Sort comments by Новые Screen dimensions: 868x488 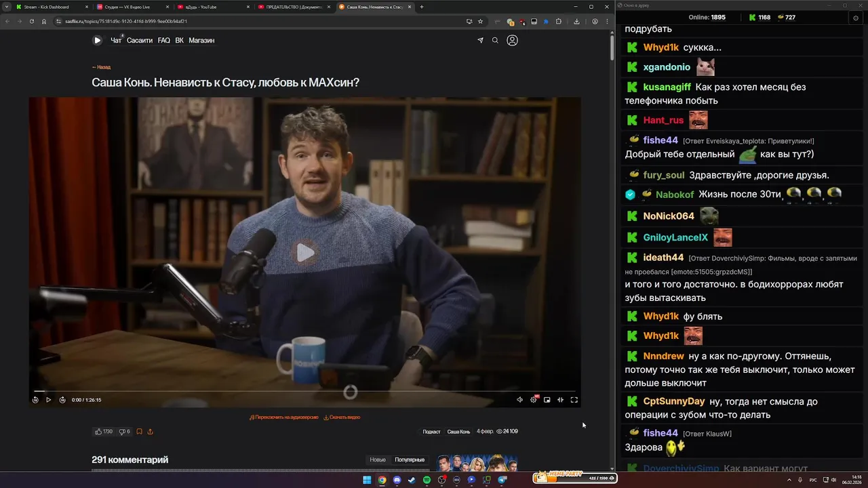click(378, 460)
